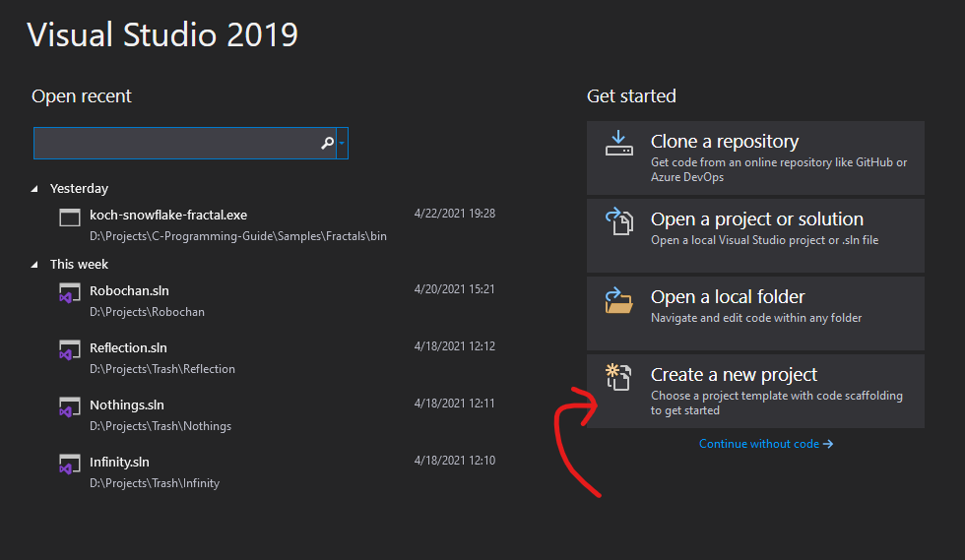Screen dimensions: 965x560
Task: Open Clone a repository
Action: 755,157
